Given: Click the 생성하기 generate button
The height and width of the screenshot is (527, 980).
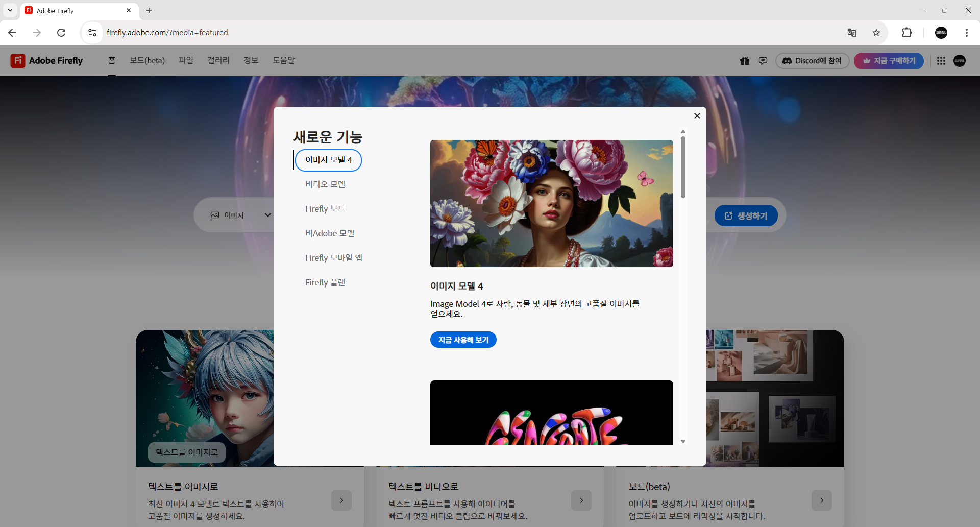Looking at the screenshot, I should 746,215.
